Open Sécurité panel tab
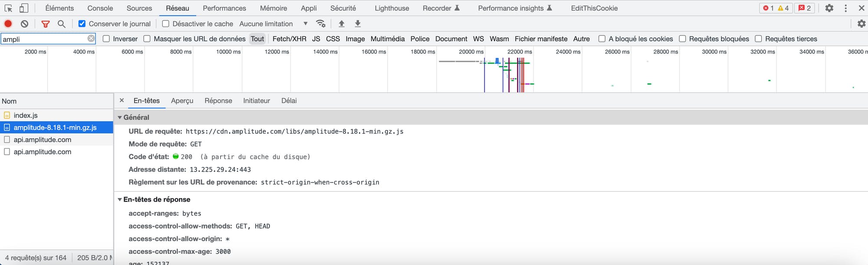868x265 pixels. [x=343, y=8]
